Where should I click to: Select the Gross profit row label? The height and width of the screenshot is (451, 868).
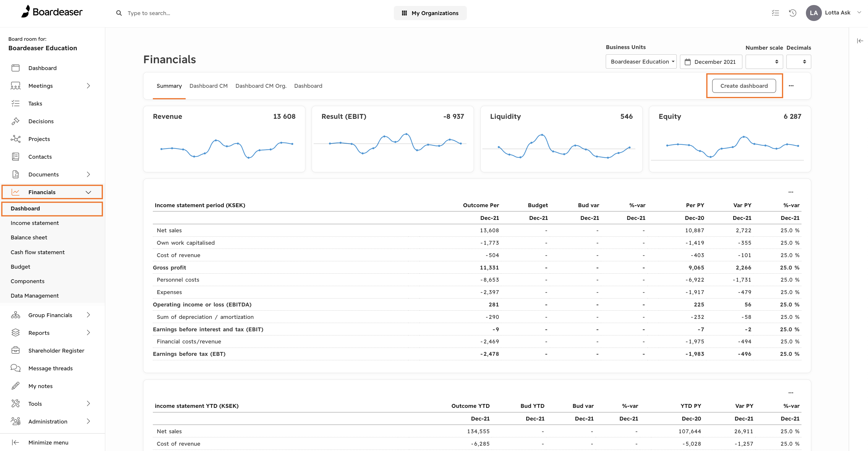tap(169, 267)
